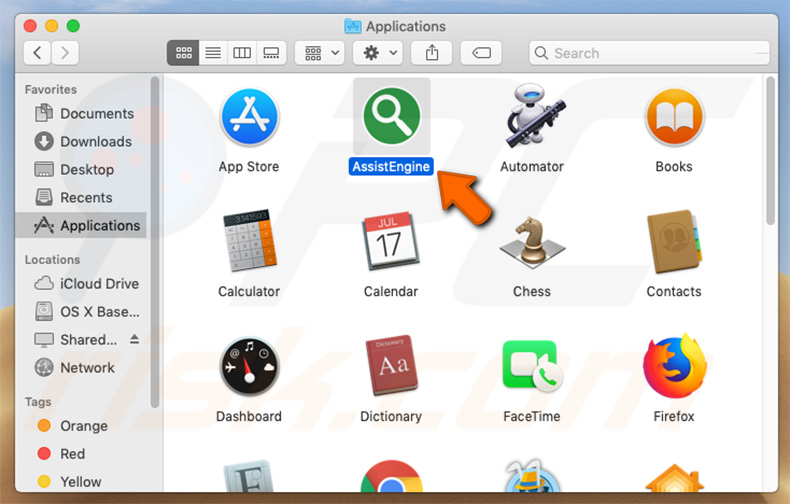Go forward with the right chevron
Viewport: 790px width, 504px height.
point(64,53)
